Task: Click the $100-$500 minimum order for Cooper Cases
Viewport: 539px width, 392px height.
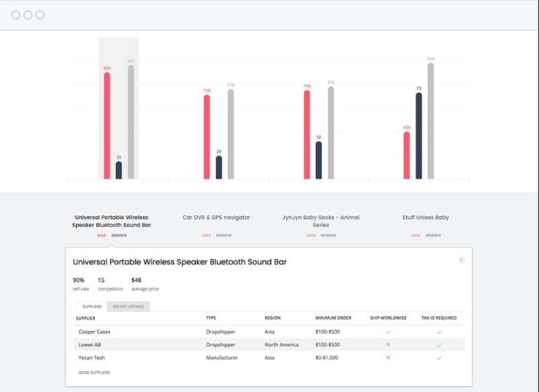Action: (327, 331)
